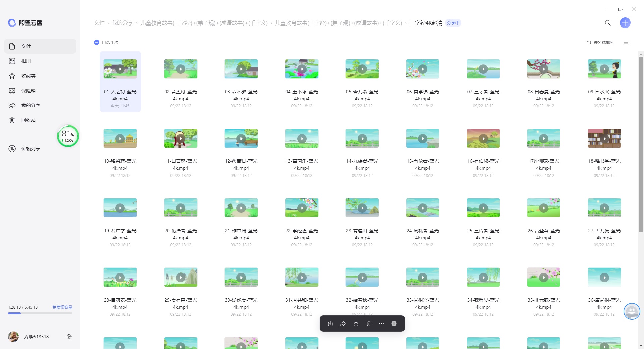Play video 28-自羲农-蓝光4k.mp4
The image size is (644, 349).
(120, 277)
